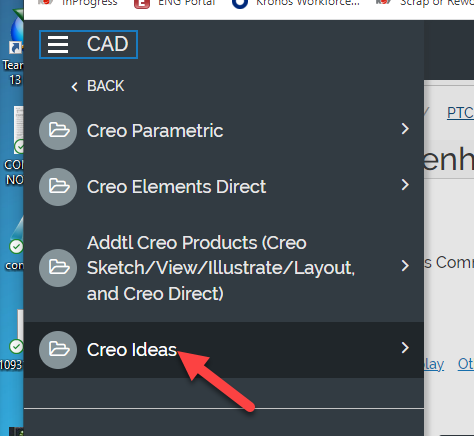Open the hamburger menu icon beside CAD
This screenshot has height=436, width=474.
[58, 45]
